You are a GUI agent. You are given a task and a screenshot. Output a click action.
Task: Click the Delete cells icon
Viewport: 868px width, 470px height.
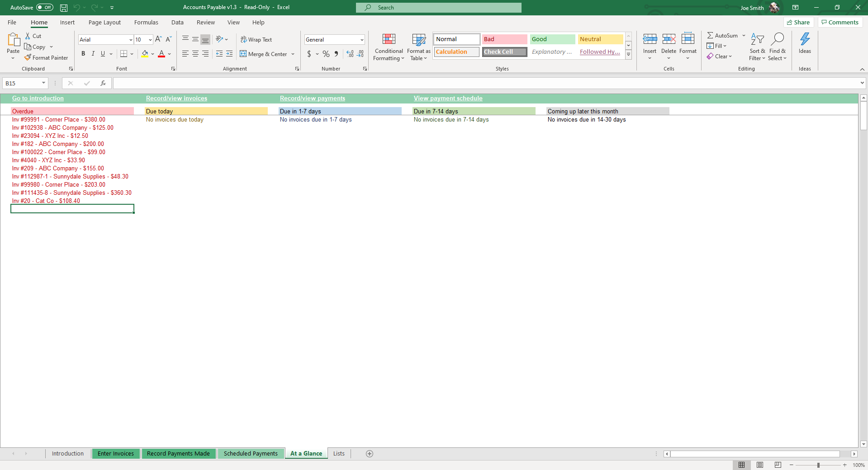(669, 39)
